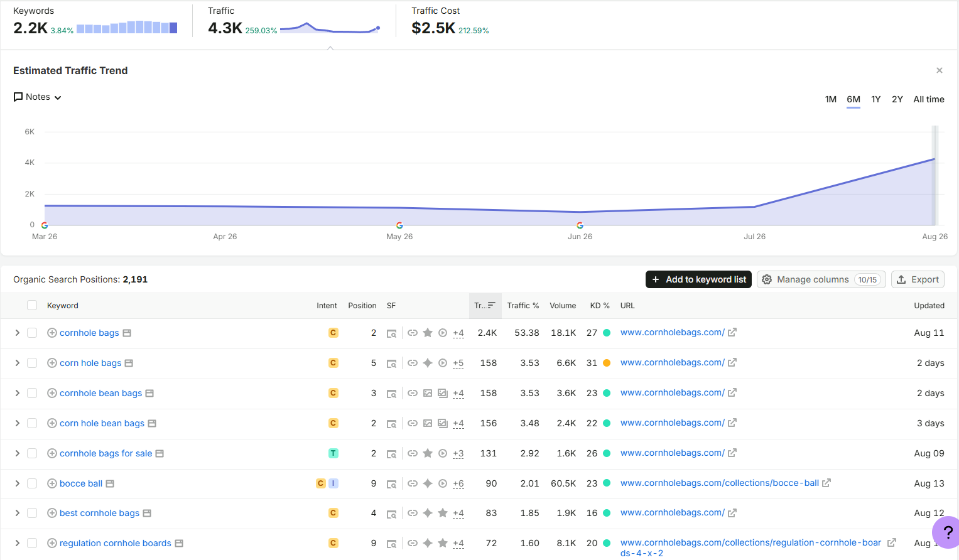Click reviews star icon in cornhole bags row
This screenshot has height=560, width=959.
click(x=428, y=333)
